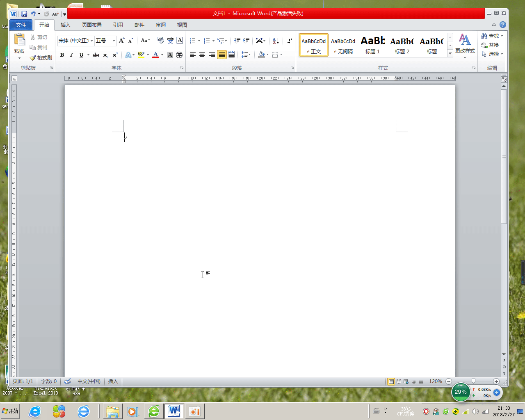This screenshot has height=420, width=525.
Task: Expand the styles gallery More arrow
Action: [450, 53]
